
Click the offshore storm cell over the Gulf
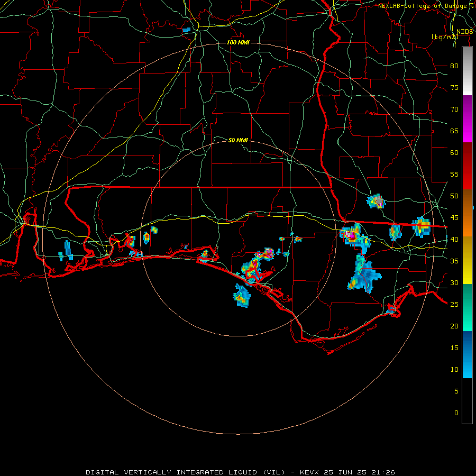(x=242, y=296)
